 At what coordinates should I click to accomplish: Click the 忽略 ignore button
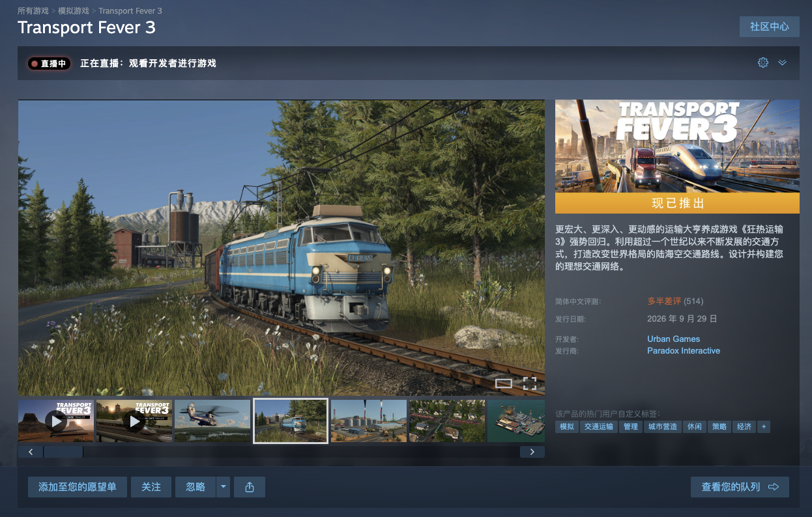tap(196, 487)
